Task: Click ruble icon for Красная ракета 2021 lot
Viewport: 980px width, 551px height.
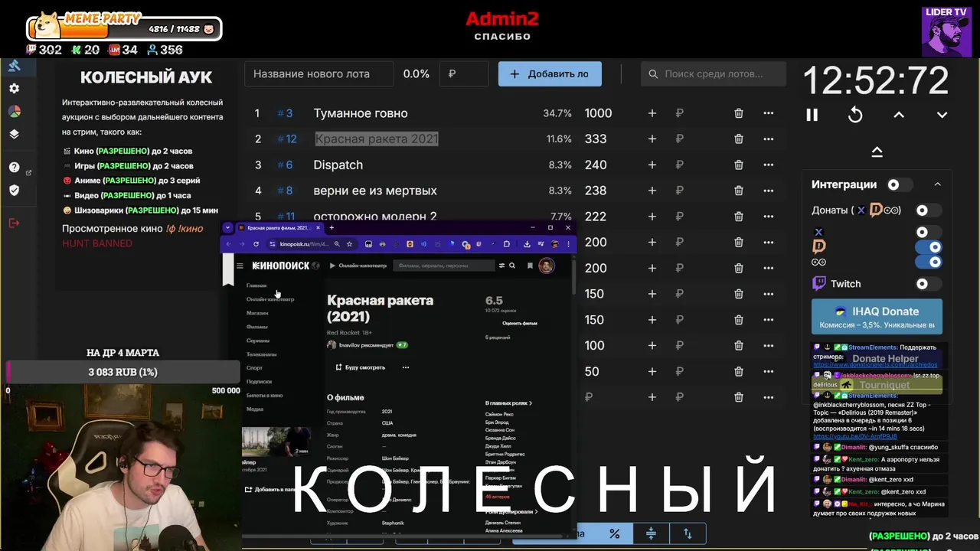Action: pyautogui.click(x=679, y=139)
